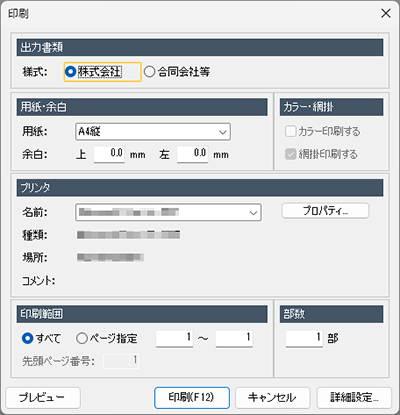Click the chevron arrow of paper size combo

[223, 132]
